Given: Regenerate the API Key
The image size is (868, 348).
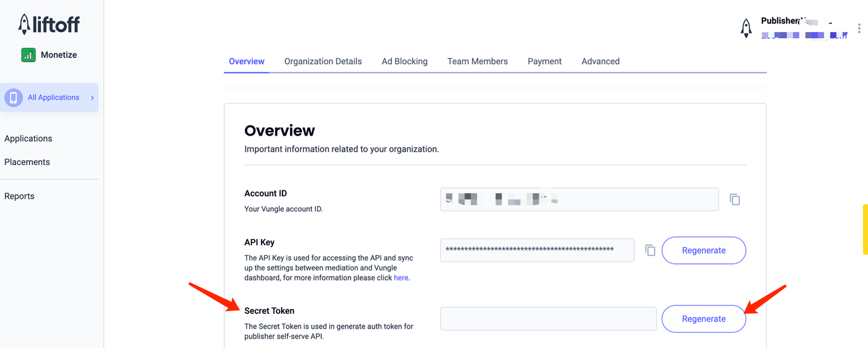Looking at the screenshot, I should point(703,250).
